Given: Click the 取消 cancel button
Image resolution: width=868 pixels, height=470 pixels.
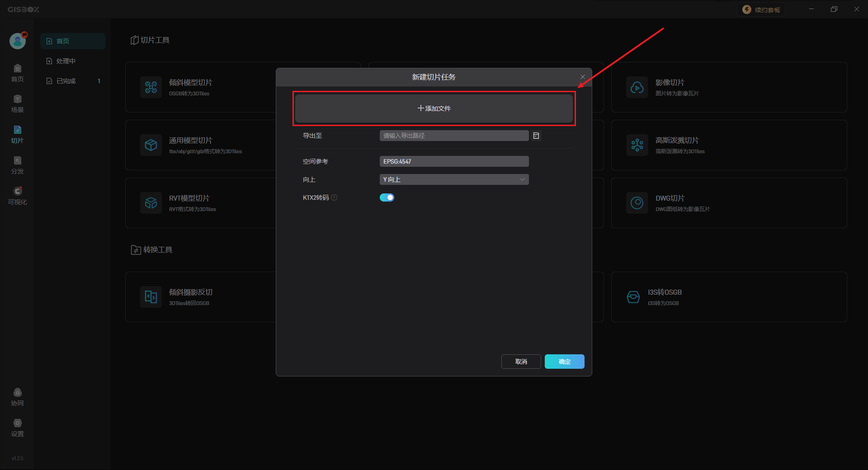Looking at the screenshot, I should [x=521, y=362].
